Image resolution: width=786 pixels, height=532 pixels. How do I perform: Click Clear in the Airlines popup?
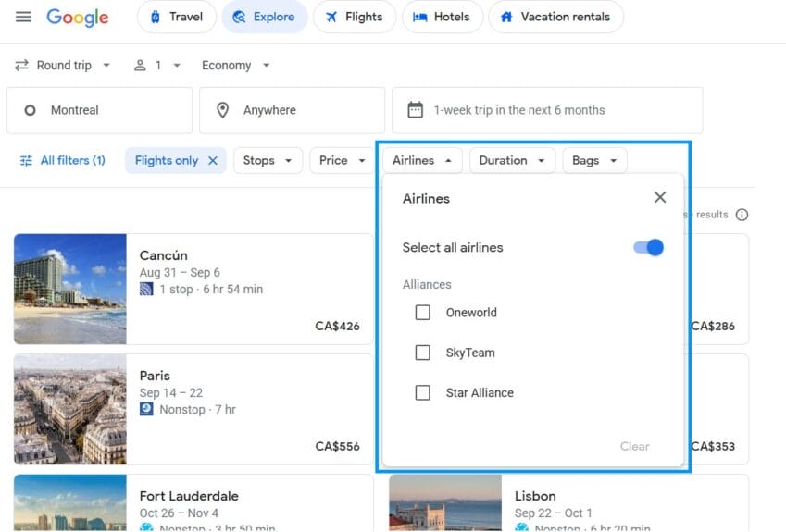(x=634, y=446)
